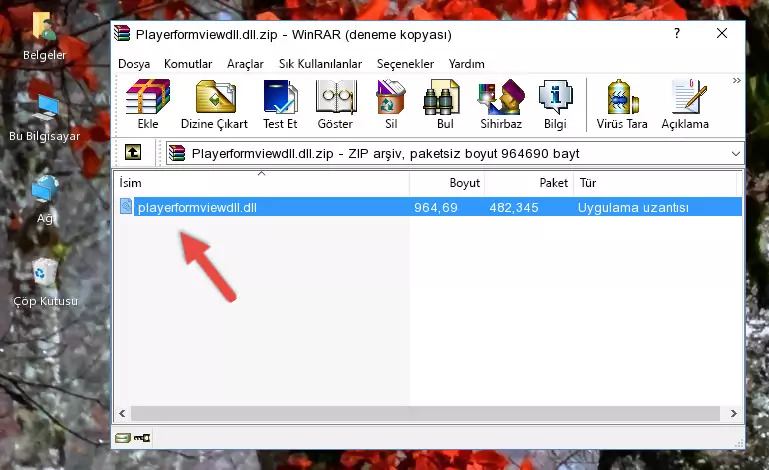Click the Ekle (Add) toolbar icon
This screenshot has height=470, width=769.
tap(148, 104)
